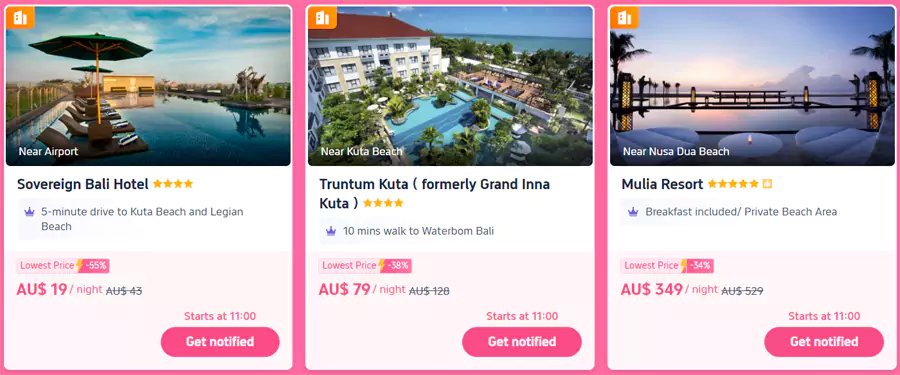This screenshot has height=375, width=900.
Task: Click the purple crown icon next to Waterbom Bali
Action: (x=331, y=231)
